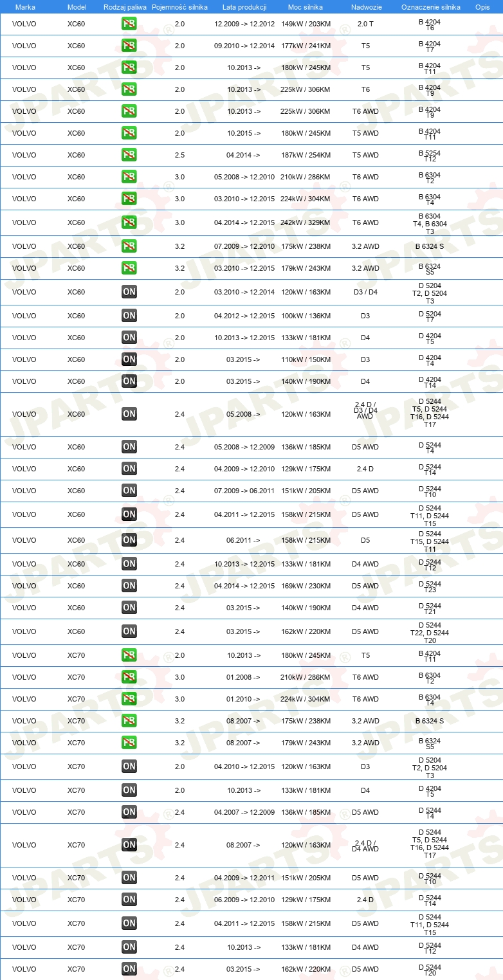Click the D3 / D4 body cell

(365, 292)
